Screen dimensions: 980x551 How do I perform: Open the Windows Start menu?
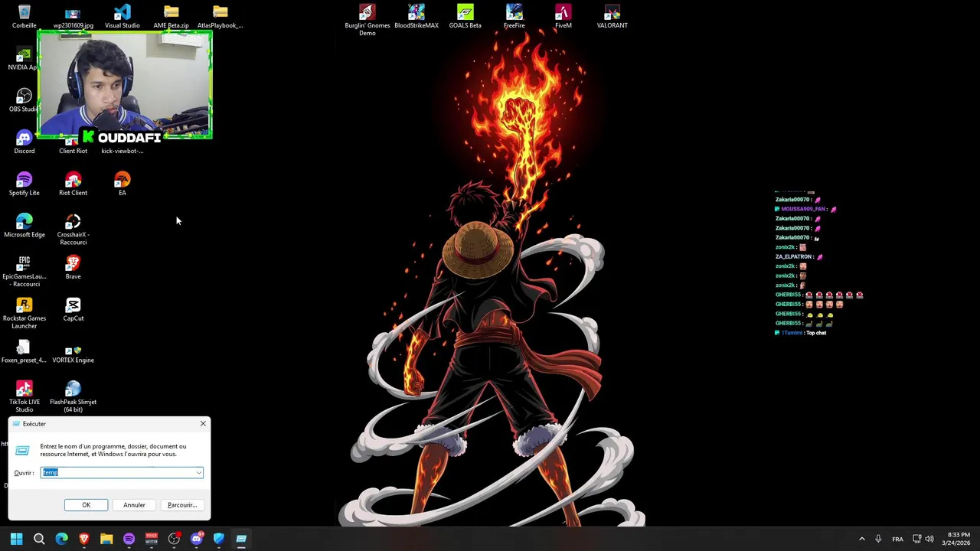coord(16,539)
